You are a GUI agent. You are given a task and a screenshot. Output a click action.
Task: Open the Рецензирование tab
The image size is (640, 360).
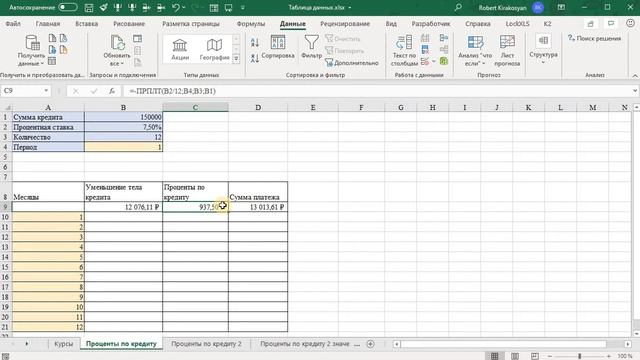click(345, 24)
